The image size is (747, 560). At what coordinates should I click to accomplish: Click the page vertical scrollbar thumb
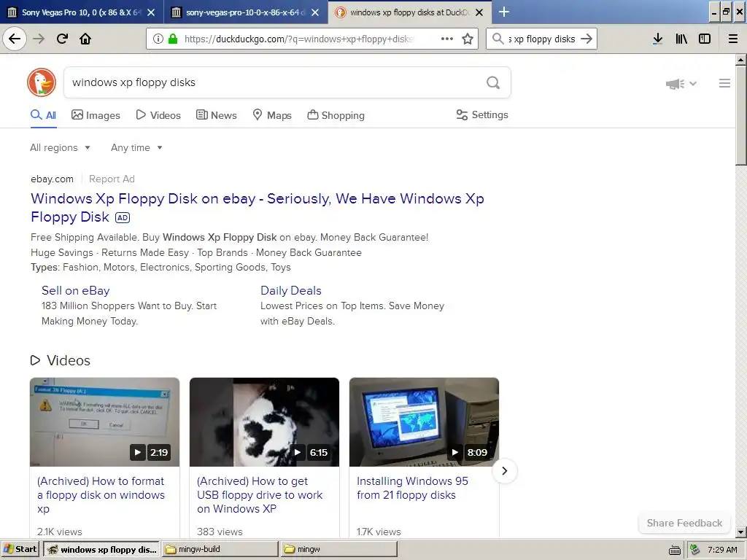(740, 116)
